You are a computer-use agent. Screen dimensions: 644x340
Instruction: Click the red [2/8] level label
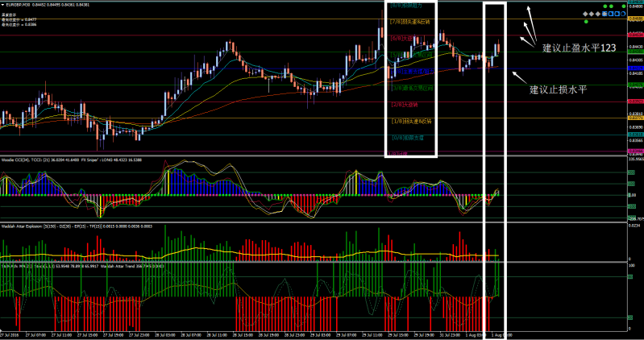click(x=401, y=104)
